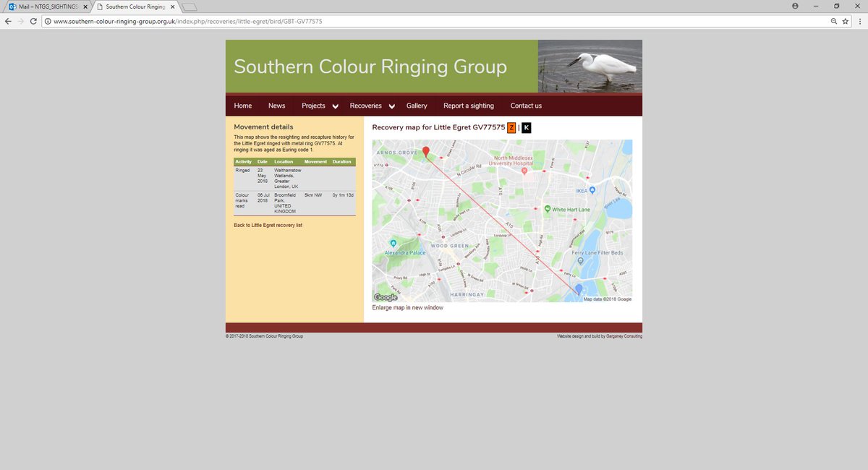This screenshot has width=868, height=470.
Task: Bookmark this page with the star icon
Action: coord(845,21)
